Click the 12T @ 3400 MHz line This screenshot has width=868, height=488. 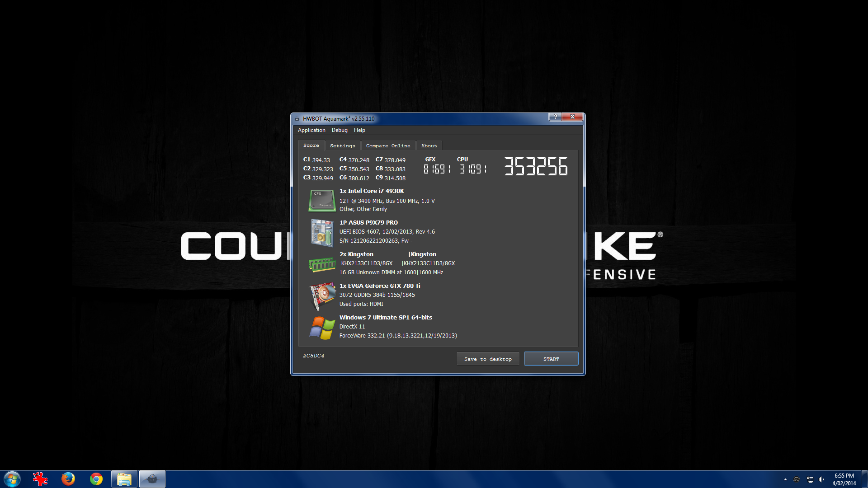387,201
